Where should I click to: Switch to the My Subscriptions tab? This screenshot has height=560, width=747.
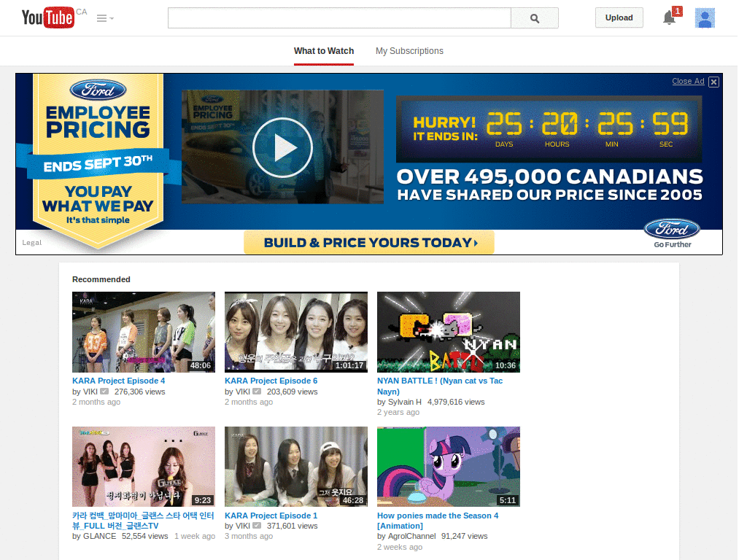[x=409, y=51]
